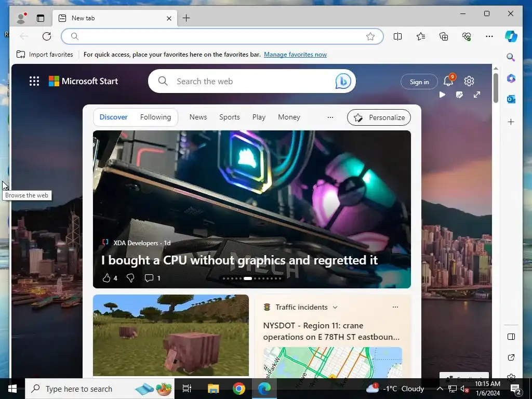Open the notifications bell
This screenshot has height=399, width=532.
click(448, 81)
